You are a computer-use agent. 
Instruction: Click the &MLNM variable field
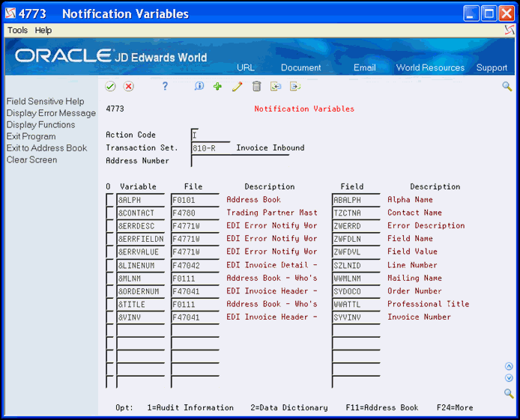(141, 279)
